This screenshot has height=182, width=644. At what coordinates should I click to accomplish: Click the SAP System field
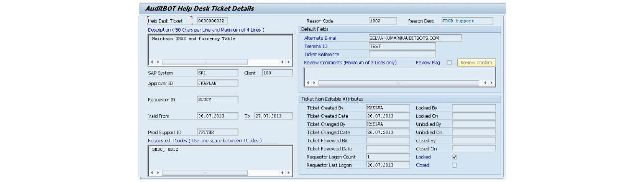[x=218, y=73]
